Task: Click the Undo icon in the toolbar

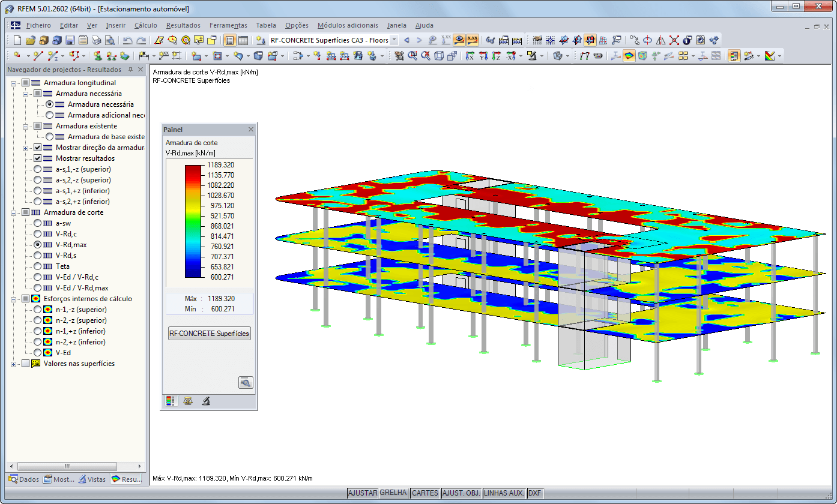Action: [126, 40]
